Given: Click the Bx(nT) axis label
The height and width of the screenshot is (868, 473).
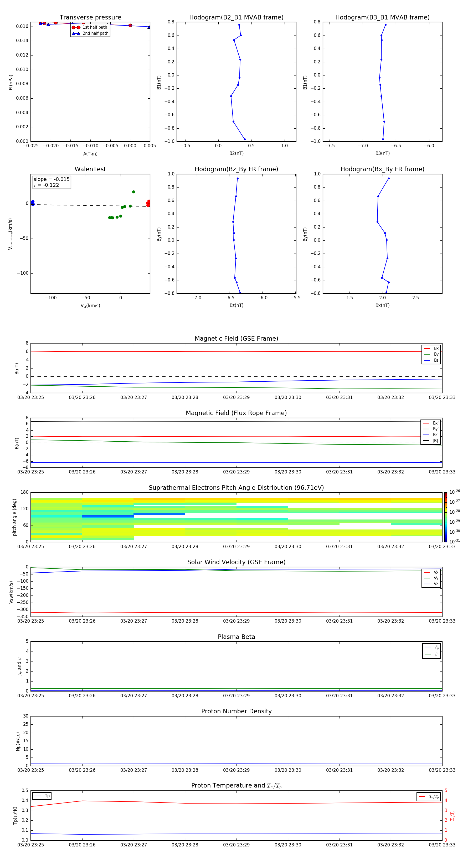Looking at the screenshot, I should pos(382,305).
